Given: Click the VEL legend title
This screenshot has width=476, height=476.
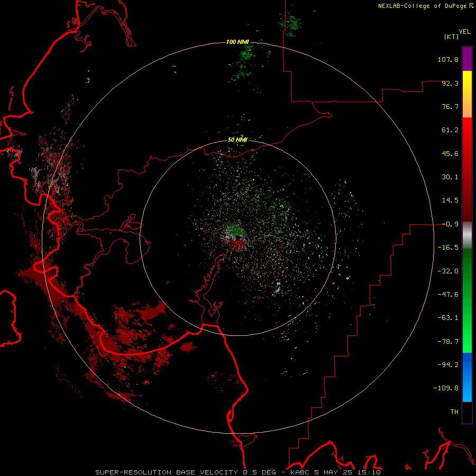Looking at the screenshot, I should 464,32.
